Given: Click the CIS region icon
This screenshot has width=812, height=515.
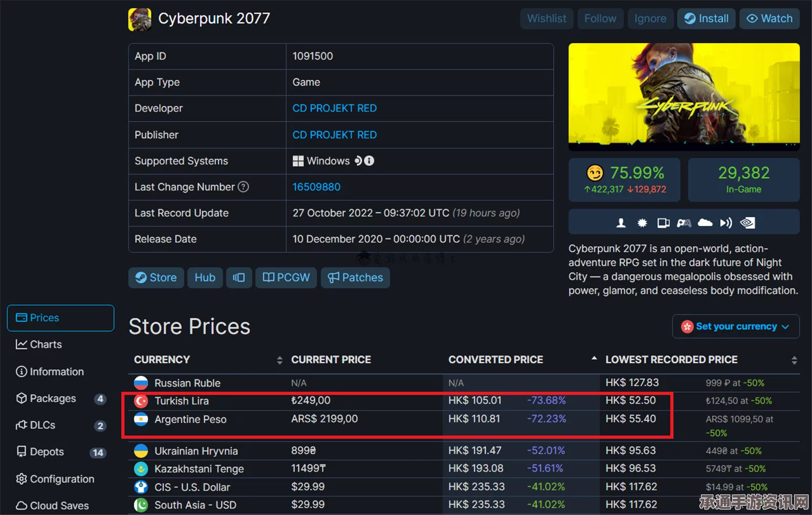Looking at the screenshot, I should pos(141,487).
